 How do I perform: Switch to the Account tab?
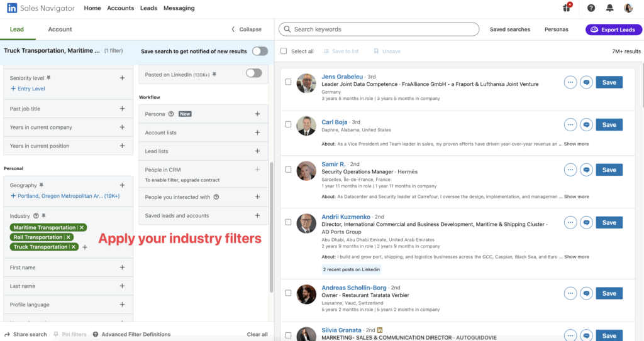coord(60,30)
